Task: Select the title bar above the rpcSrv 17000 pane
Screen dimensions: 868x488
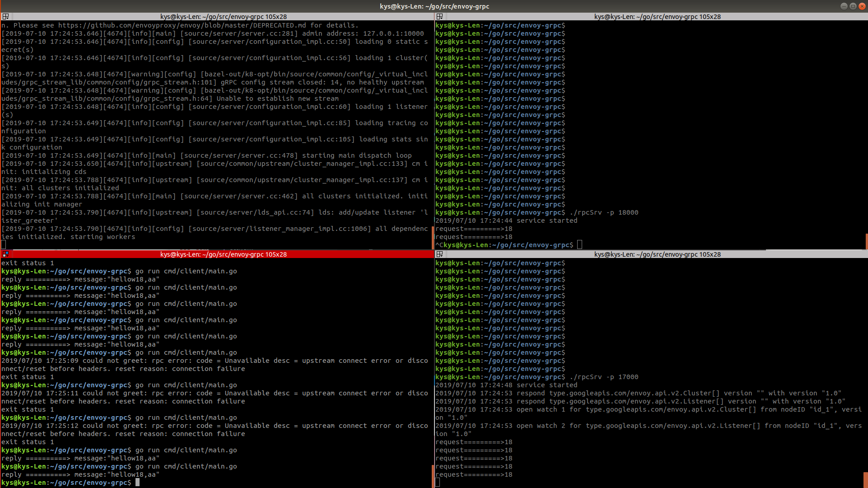Action: 651,254
